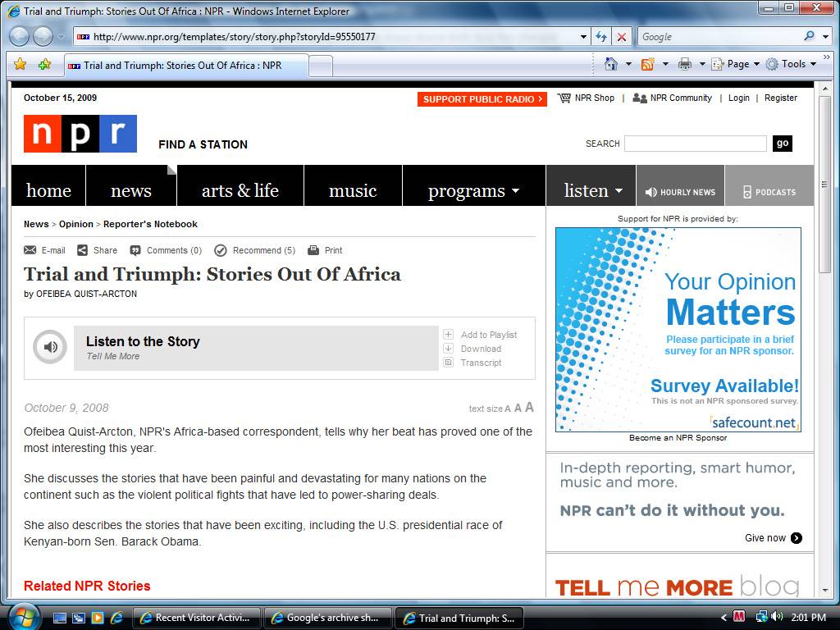The image size is (840, 630).
Task: Open the NPR logo homepage link
Action: pos(80,134)
